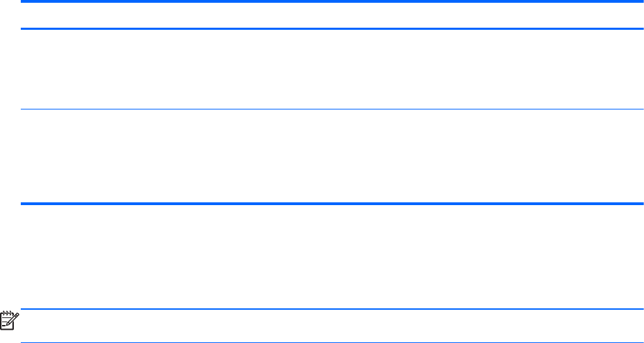Click the empty note text area beside the icon

pyautogui.click(x=332, y=326)
